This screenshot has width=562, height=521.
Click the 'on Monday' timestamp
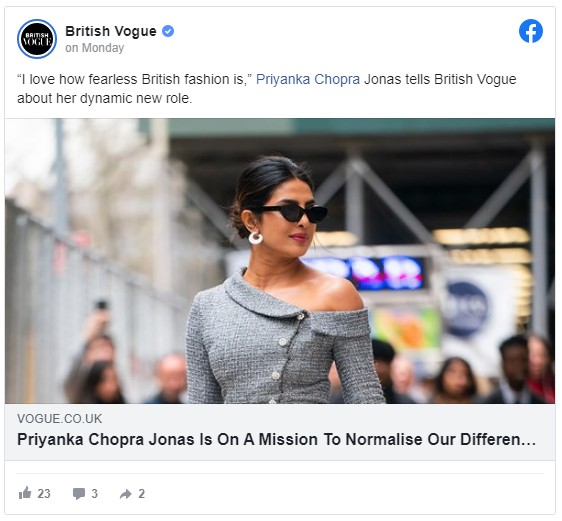(x=95, y=48)
